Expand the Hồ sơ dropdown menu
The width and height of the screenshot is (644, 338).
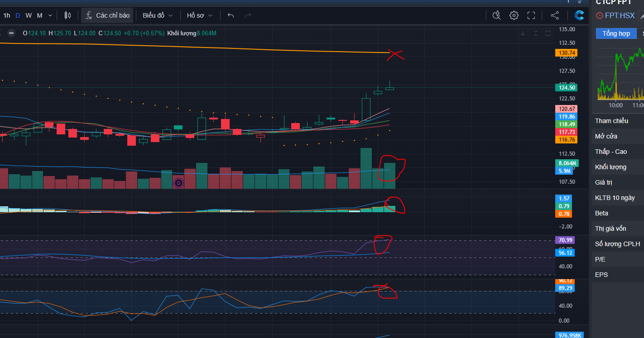[200, 15]
